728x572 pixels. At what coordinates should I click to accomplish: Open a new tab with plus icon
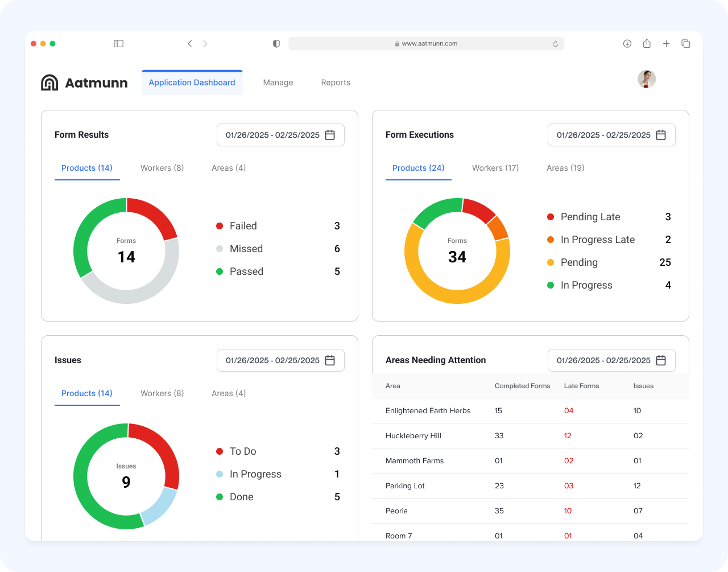click(x=666, y=44)
